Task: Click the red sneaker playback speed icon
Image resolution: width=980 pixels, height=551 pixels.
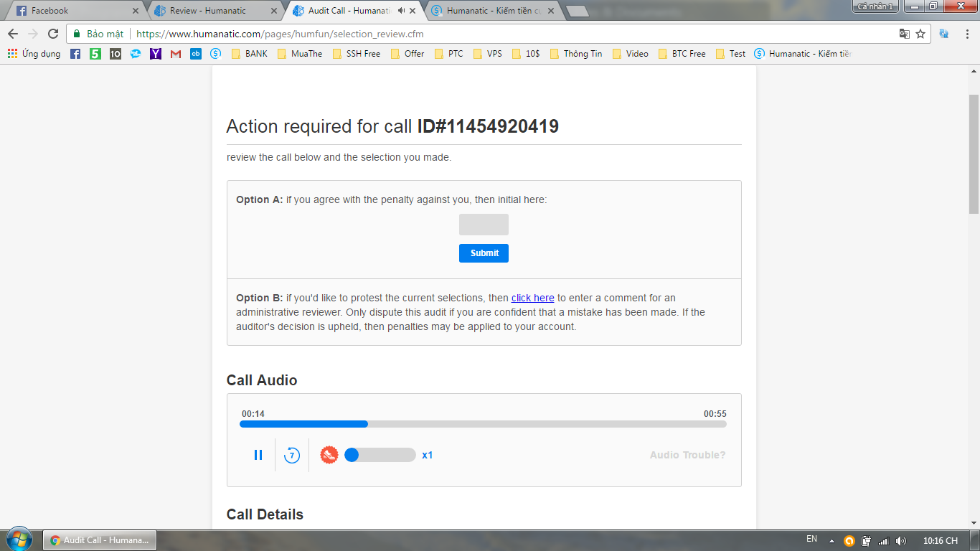Action: [329, 455]
